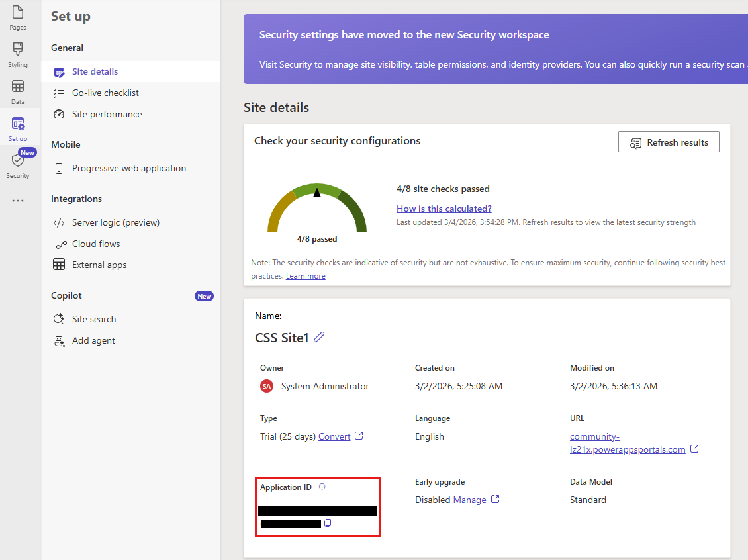
Task: Copy the Application ID
Action: [x=328, y=524]
